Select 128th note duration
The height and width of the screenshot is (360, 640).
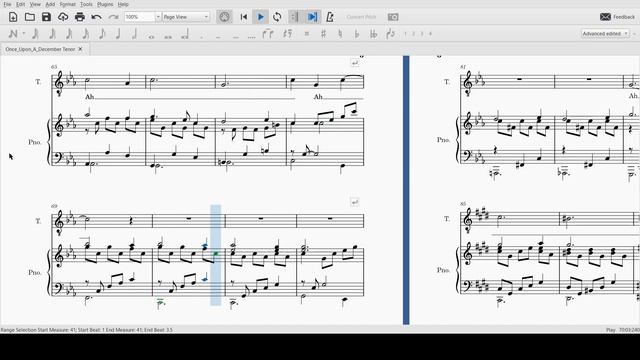point(36,34)
